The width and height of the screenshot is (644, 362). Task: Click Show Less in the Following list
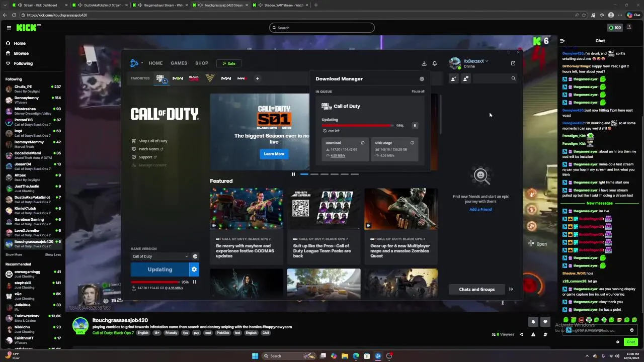[x=53, y=254]
